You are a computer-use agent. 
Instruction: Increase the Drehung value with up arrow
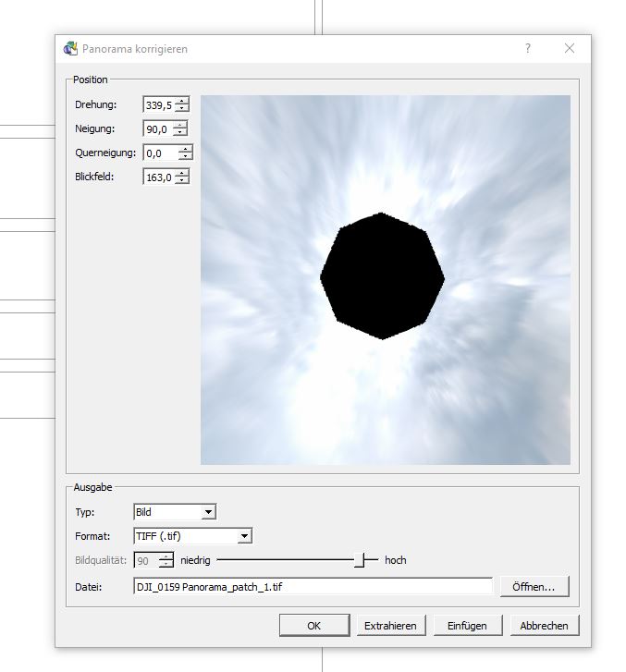pos(181,102)
